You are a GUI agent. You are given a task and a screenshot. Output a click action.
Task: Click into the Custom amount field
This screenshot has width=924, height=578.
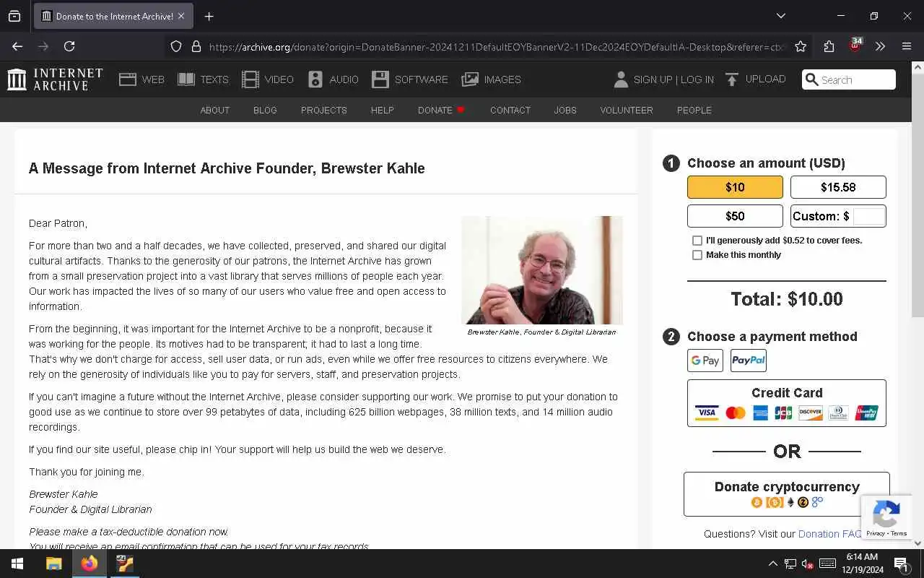point(868,216)
